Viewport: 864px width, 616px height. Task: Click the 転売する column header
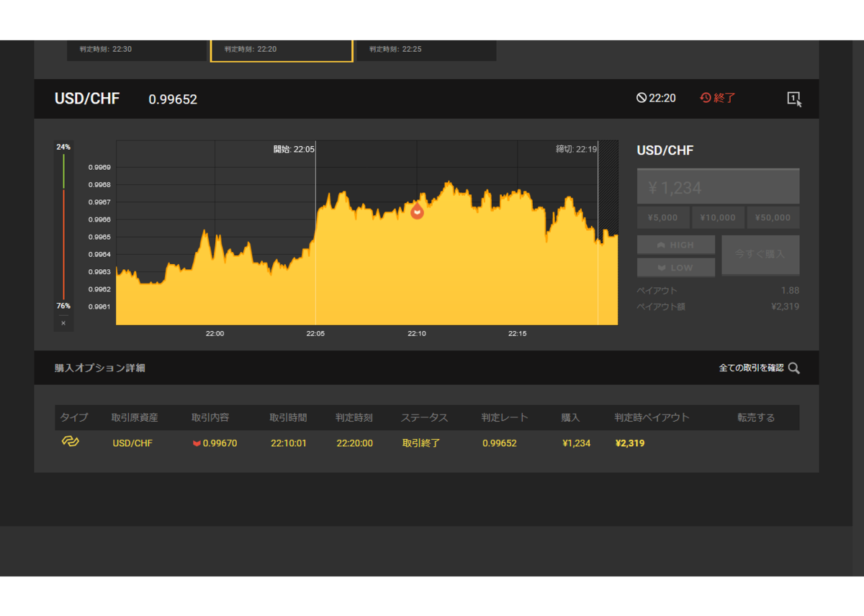click(756, 418)
